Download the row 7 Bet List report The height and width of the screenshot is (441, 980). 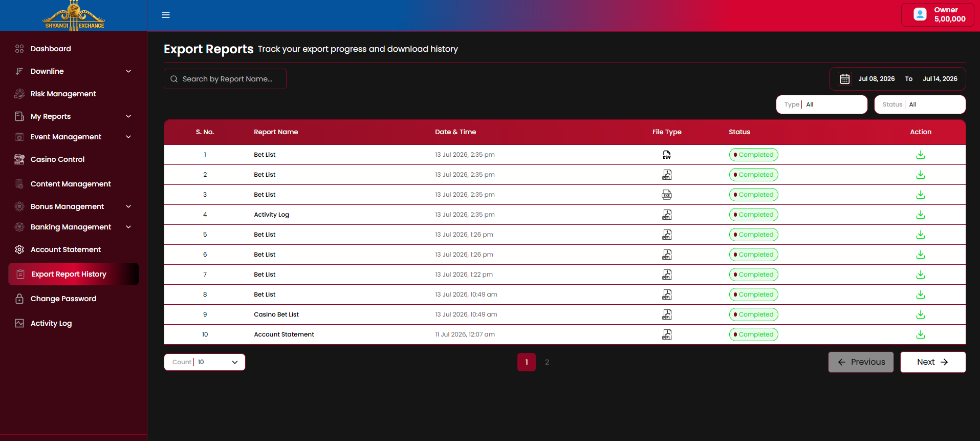click(x=921, y=275)
